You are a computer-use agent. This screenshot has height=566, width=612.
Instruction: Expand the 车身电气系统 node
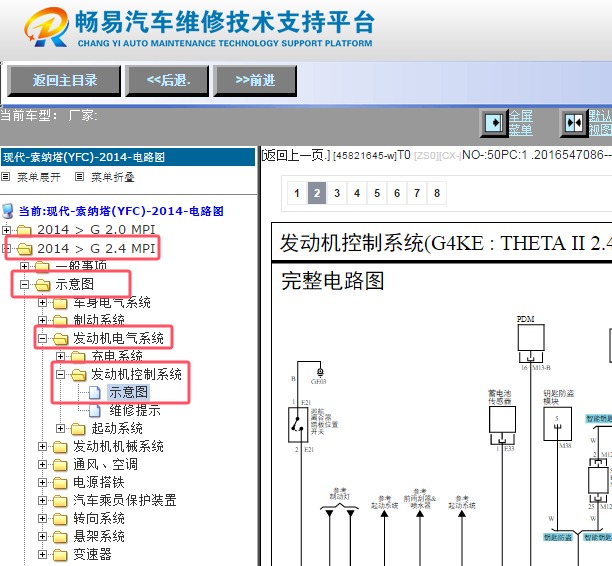[42, 303]
